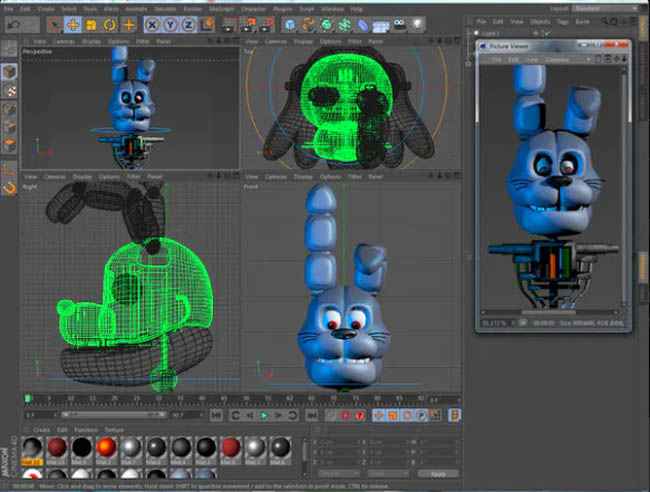
Task: Open Tags menu in the Object Manager
Action: pyautogui.click(x=562, y=21)
